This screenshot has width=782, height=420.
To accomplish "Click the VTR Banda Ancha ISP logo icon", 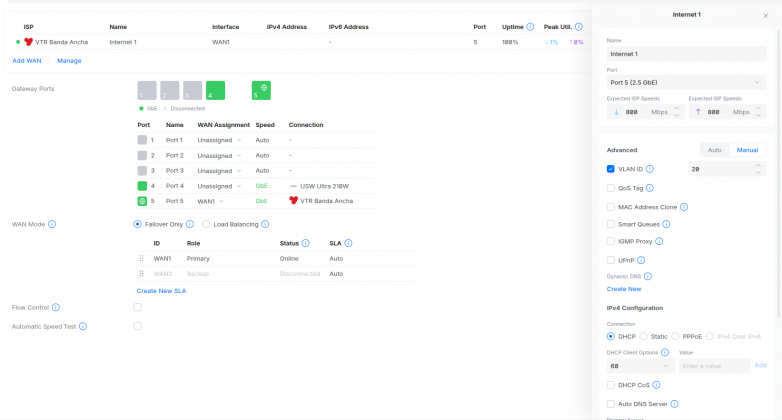I will tap(29, 42).
